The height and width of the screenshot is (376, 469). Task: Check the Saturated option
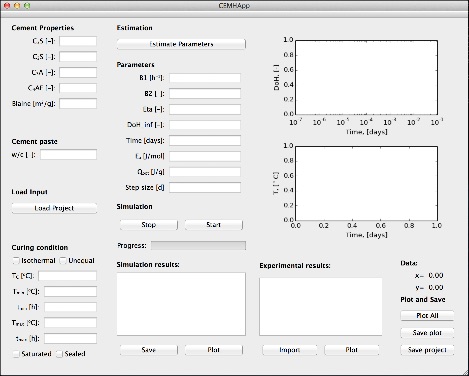(16, 354)
